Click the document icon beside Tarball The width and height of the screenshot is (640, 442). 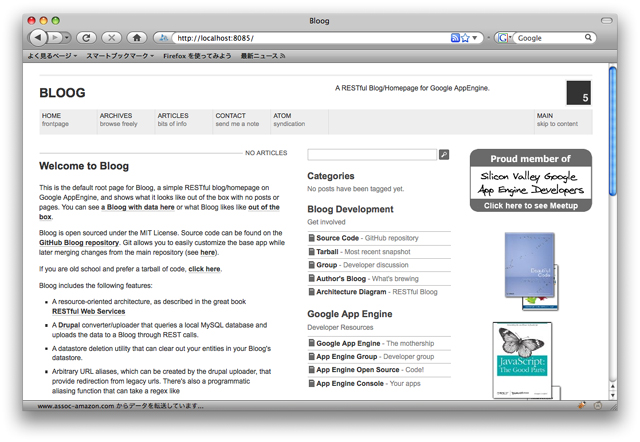click(x=311, y=251)
